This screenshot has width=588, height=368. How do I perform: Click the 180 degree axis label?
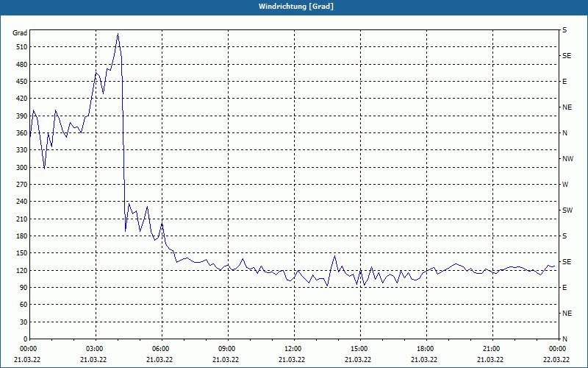coord(22,236)
